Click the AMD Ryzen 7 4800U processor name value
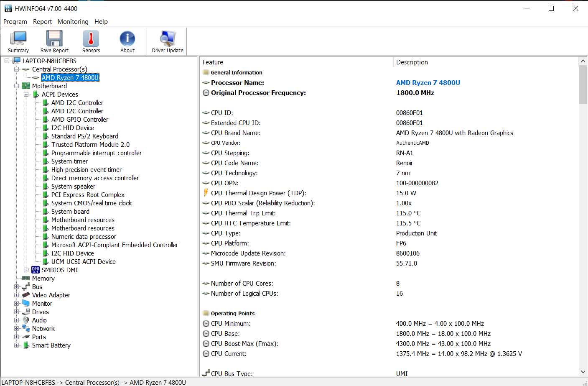This screenshot has height=386, width=588. coord(428,83)
